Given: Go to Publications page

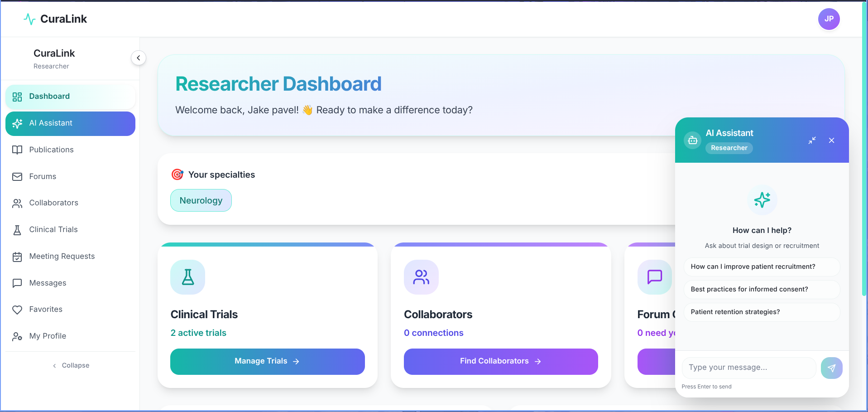Looking at the screenshot, I should point(70,150).
